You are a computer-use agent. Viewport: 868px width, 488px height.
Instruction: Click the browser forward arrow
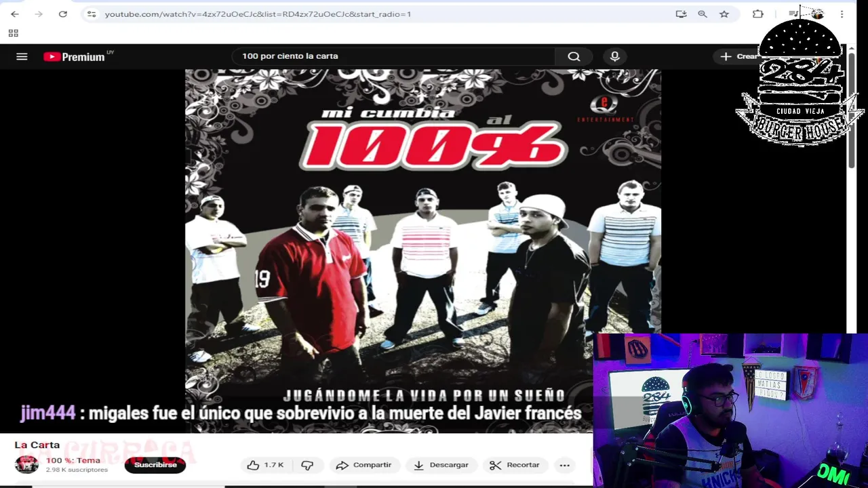click(39, 14)
